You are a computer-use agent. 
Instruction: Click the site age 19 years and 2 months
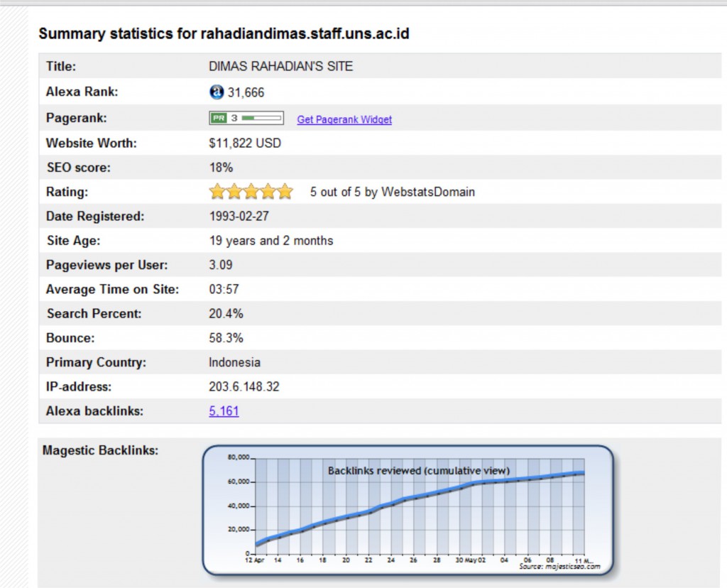(271, 241)
